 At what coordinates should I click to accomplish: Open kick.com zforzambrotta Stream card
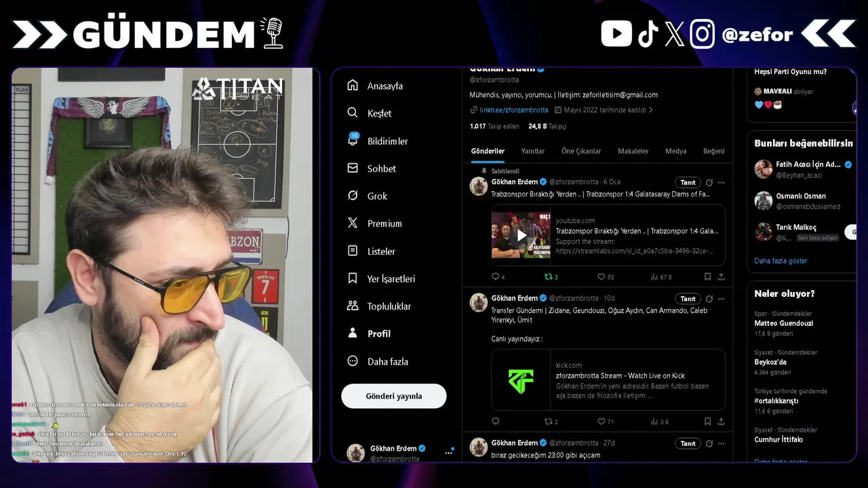pos(608,380)
